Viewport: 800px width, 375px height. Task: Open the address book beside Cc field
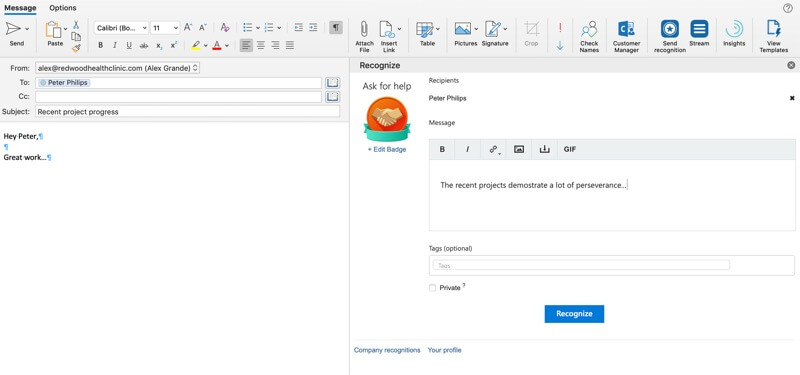coord(333,96)
